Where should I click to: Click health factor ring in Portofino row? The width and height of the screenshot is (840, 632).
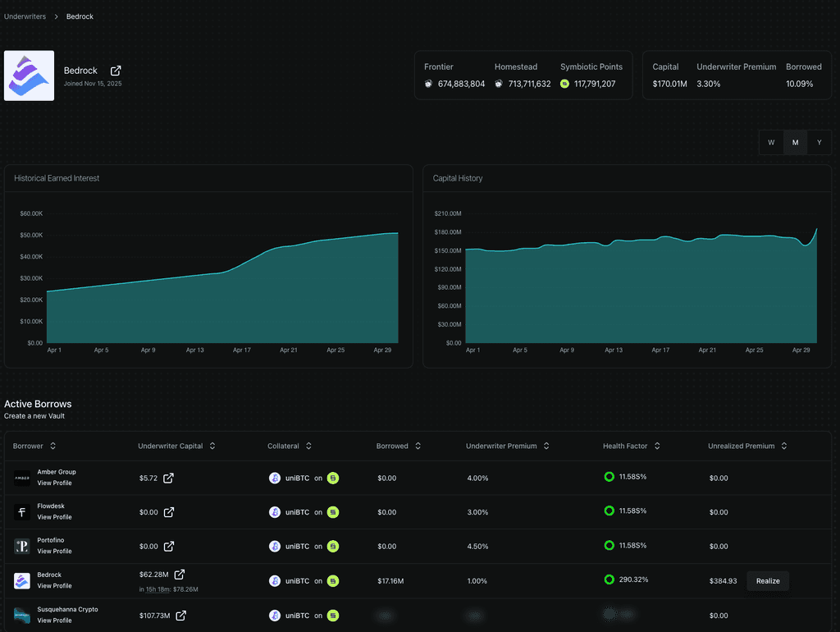click(x=609, y=545)
